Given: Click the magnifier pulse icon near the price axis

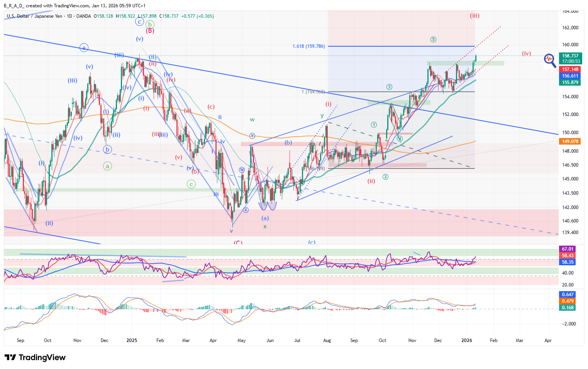Looking at the screenshot, I should [x=549, y=60].
